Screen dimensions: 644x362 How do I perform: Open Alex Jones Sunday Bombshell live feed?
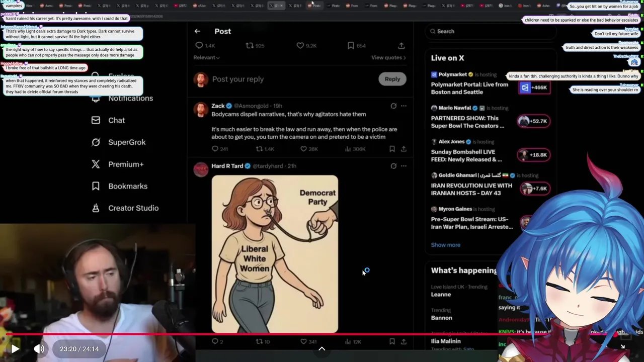[x=466, y=155]
